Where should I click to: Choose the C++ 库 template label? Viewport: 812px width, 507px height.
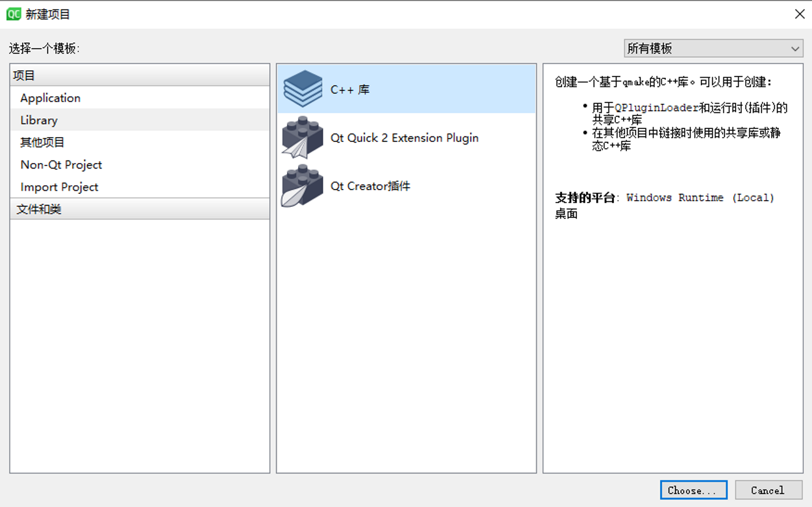(x=350, y=90)
